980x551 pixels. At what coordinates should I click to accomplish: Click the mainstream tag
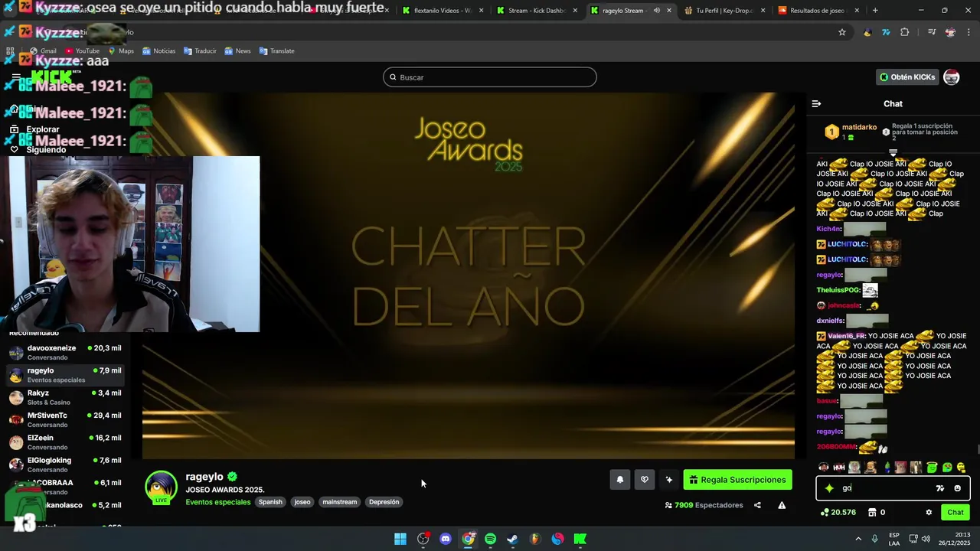point(340,502)
